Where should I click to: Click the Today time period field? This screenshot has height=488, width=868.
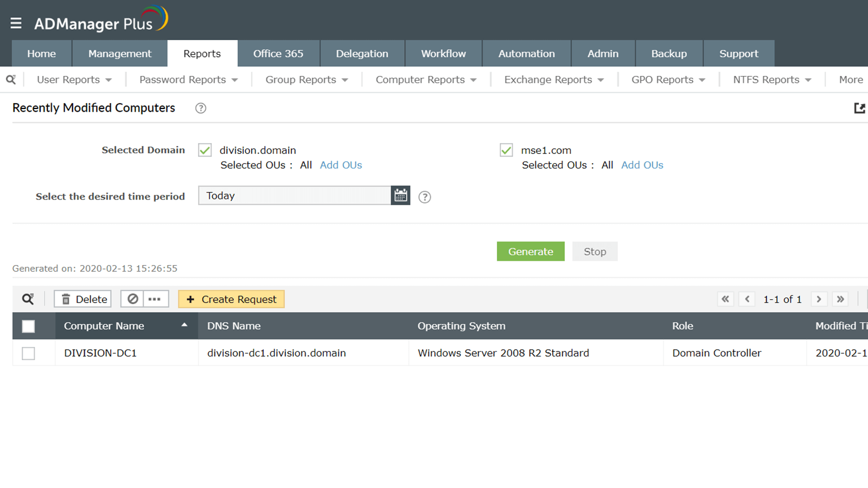tap(295, 196)
